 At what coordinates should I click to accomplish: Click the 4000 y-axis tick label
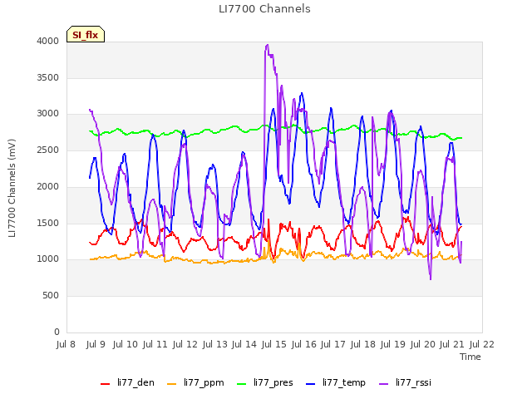pyautogui.click(x=48, y=41)
